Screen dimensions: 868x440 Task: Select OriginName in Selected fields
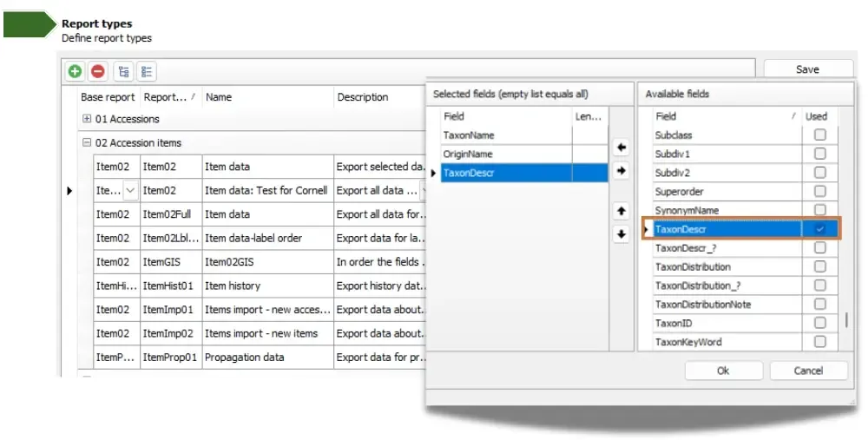[x=507, y=154]
